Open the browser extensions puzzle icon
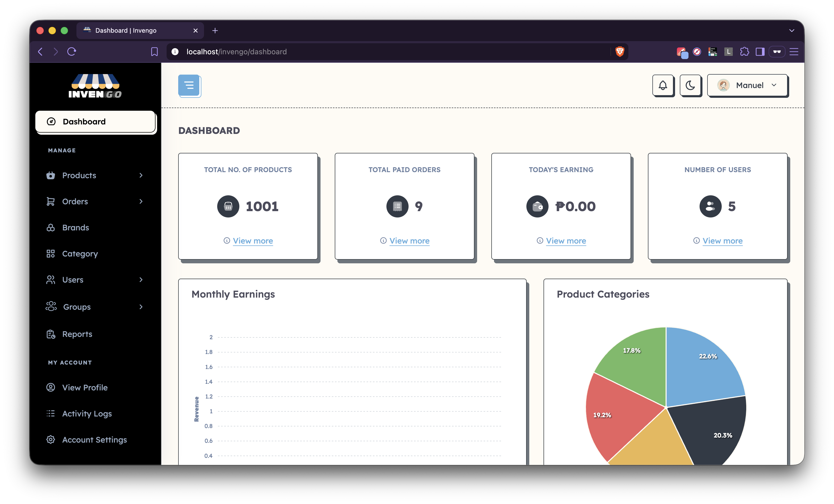Image resolution: width=834 pixels, height=504 pixels. coord(744,51)
